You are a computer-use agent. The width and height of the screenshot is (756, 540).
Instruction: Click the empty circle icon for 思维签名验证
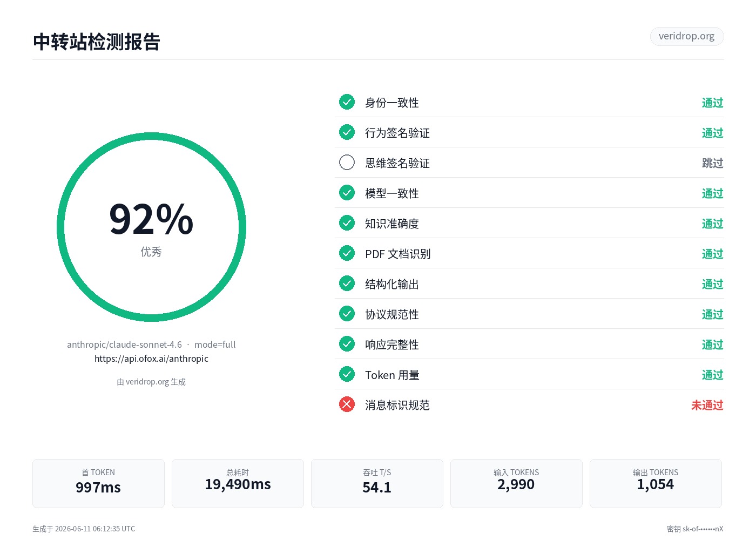pos(347,163)
